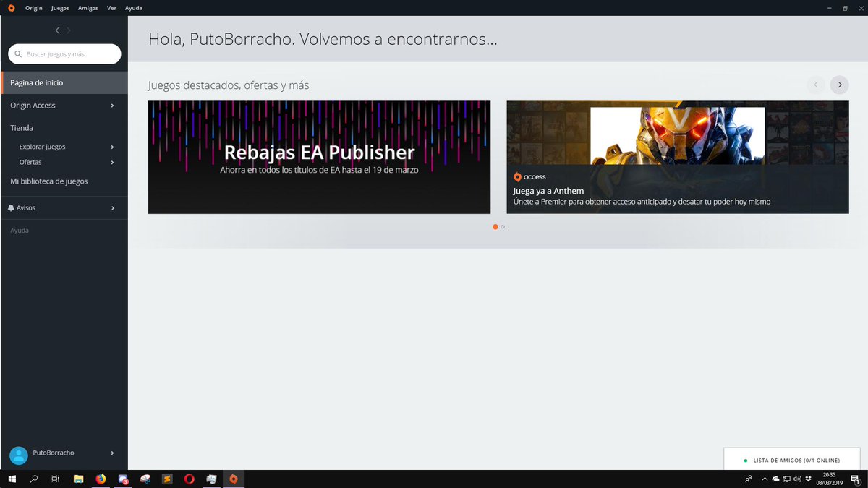Open Opera from the taskbar
Screen dimensions: 868x488
click(189, 479)
